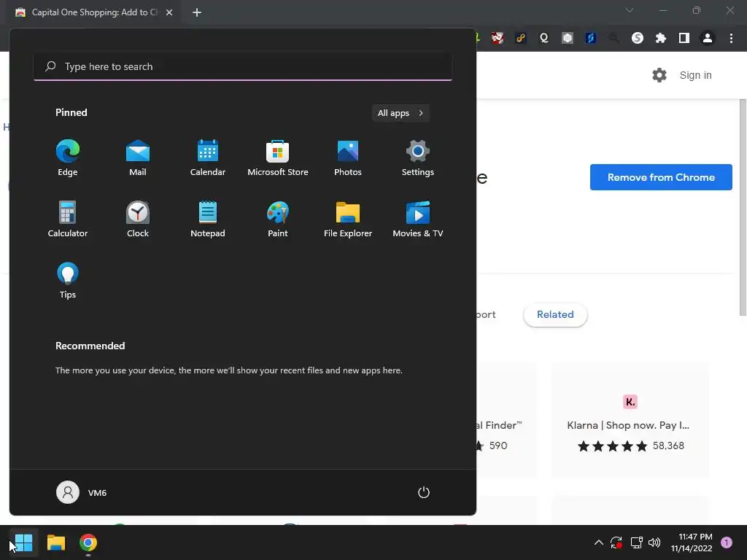Click the Windows Start button on taskbar
This screenshot has height=560, width=747.
23,542
